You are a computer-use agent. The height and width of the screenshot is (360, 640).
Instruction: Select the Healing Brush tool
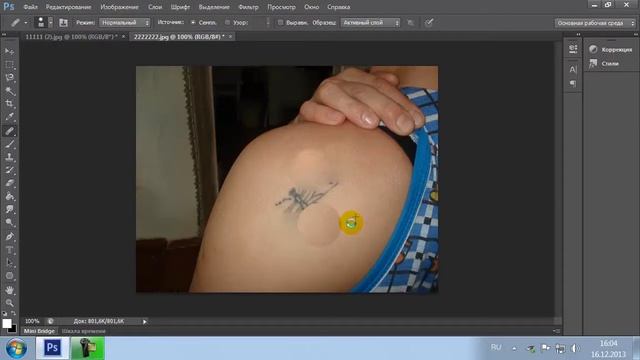click(x=9, y=131)
